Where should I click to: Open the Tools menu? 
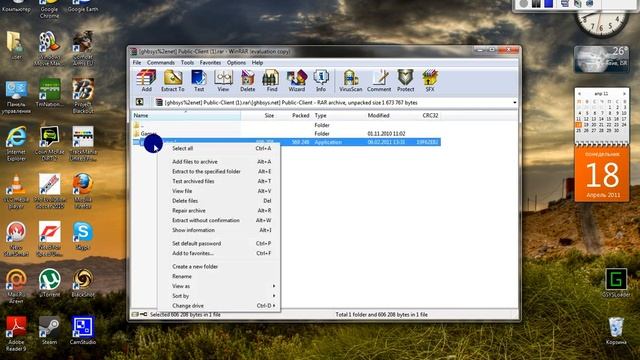coord(187,62)
